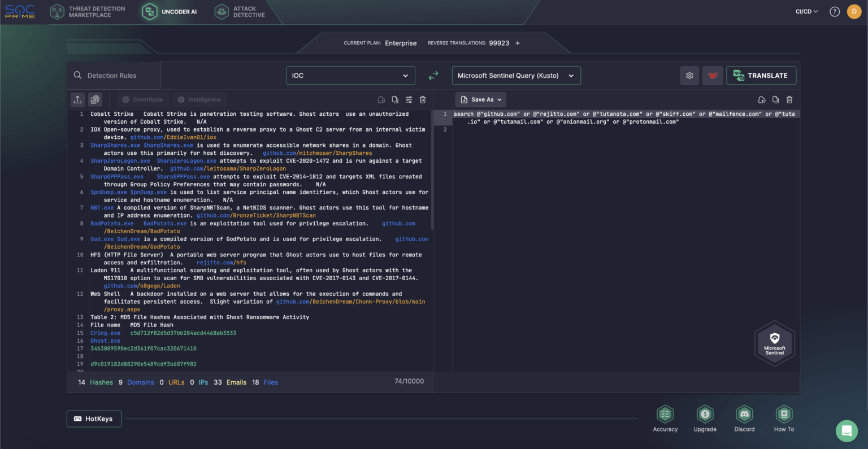Viewport: 868px width, 449px height.
Task: Copy the translated output query
Action: (775, 100)
